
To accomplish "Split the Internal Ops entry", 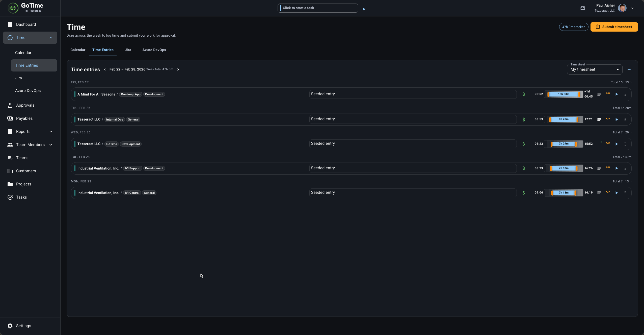I will (x=608, y=119).
